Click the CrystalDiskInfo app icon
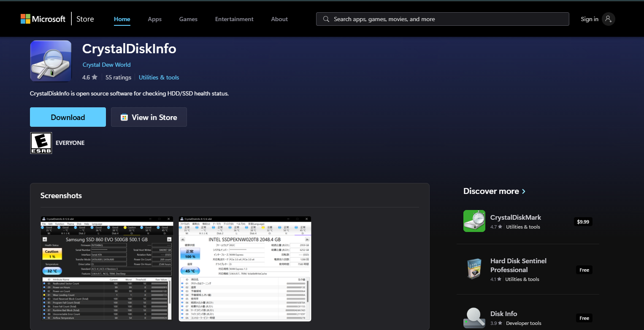The image size is (644, 330). (x=51, y=61)
